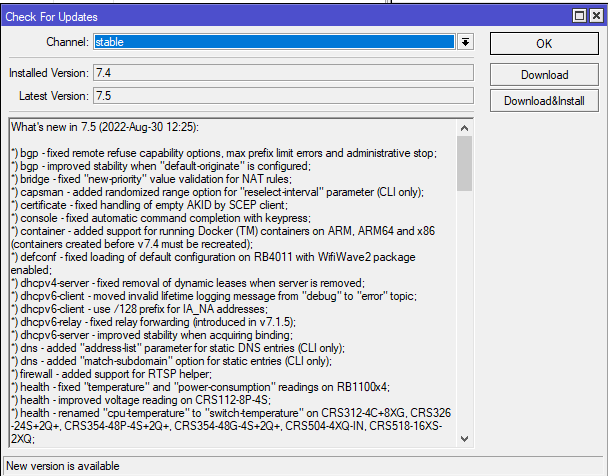Click the dns "match-subdomain" option line
Viewport: 608px width, 476px height.
[171, 361]
